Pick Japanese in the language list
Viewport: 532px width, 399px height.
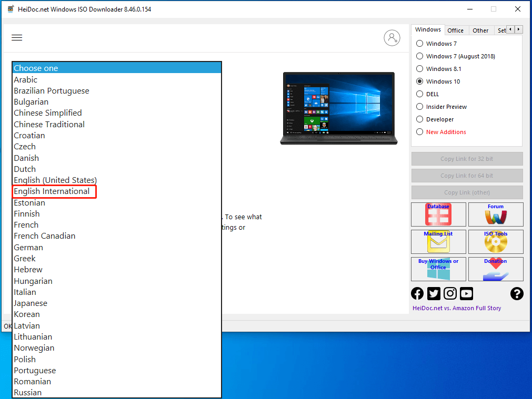[117, 303]
